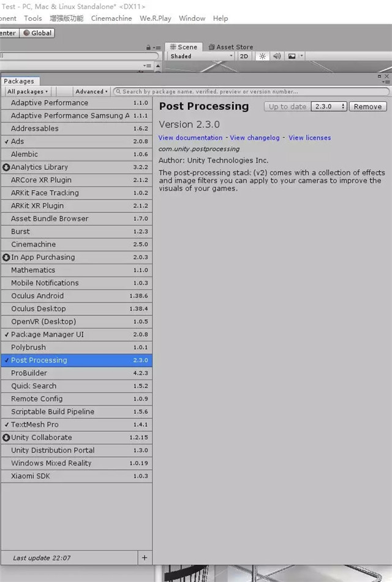
Task: Open View documentation link
Action: [x=190, y=137]
